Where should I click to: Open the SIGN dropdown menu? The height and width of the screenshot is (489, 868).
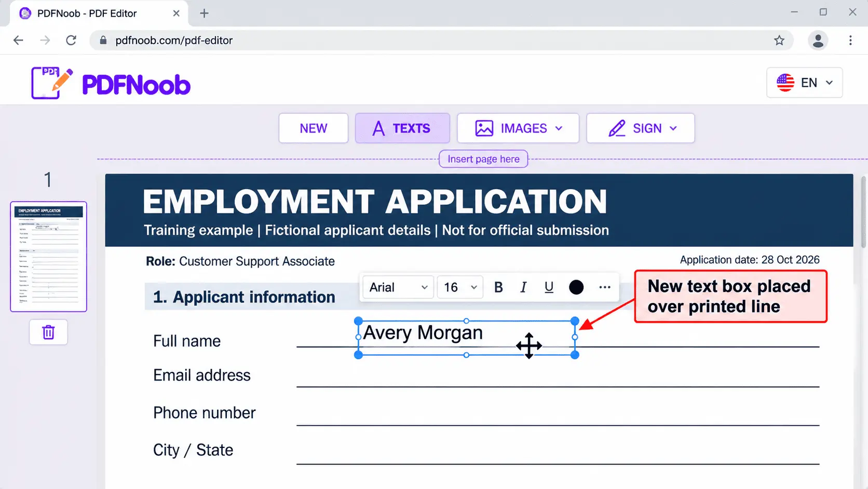pos(641,128)
